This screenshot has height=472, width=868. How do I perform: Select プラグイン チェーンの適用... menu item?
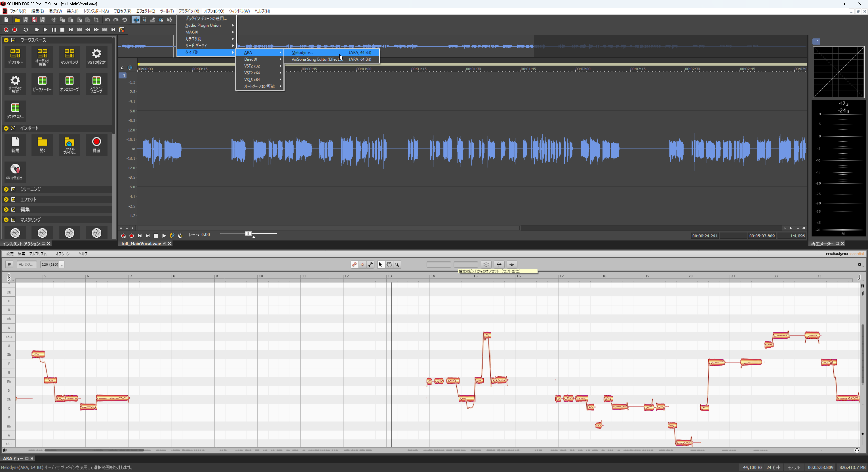tap(207, 19)
